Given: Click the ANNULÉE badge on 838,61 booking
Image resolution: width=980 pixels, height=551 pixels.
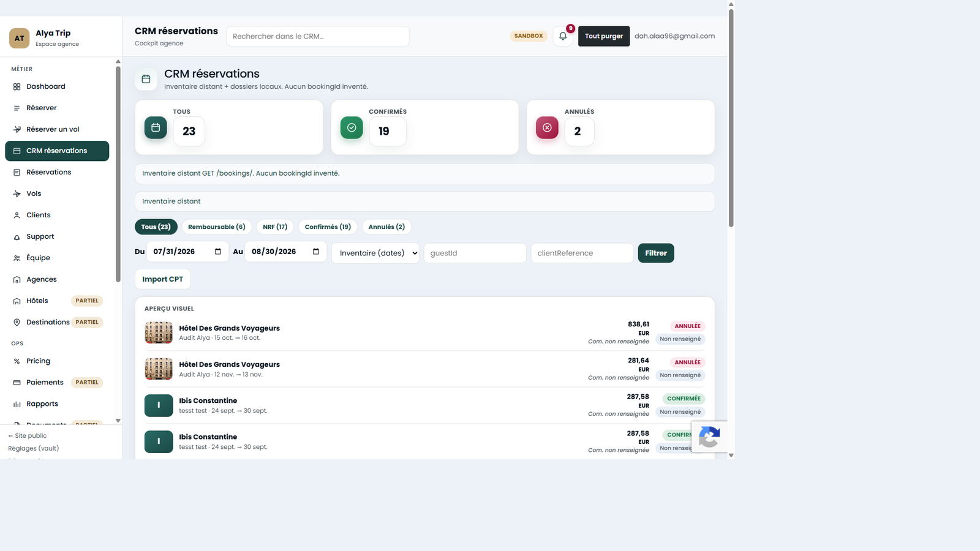Looking at the screenshot, I should [687, 326].
